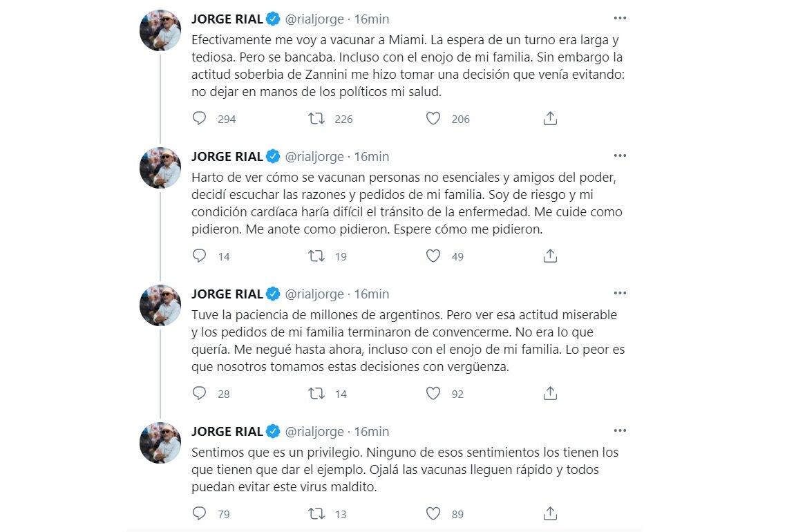Share the second tweet starting 'Harto de ver'
This screenshot has height=532, width=796.
[550, 256]
